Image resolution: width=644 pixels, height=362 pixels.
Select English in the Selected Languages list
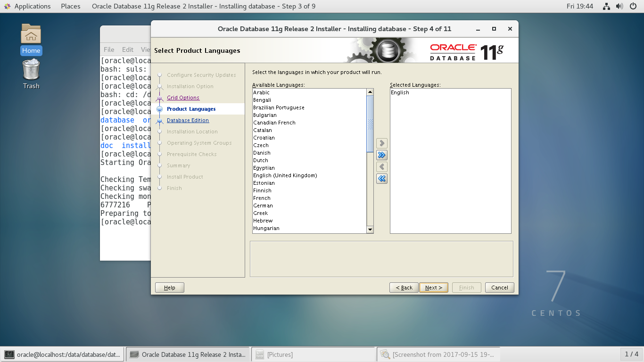[x=450, y=92]
